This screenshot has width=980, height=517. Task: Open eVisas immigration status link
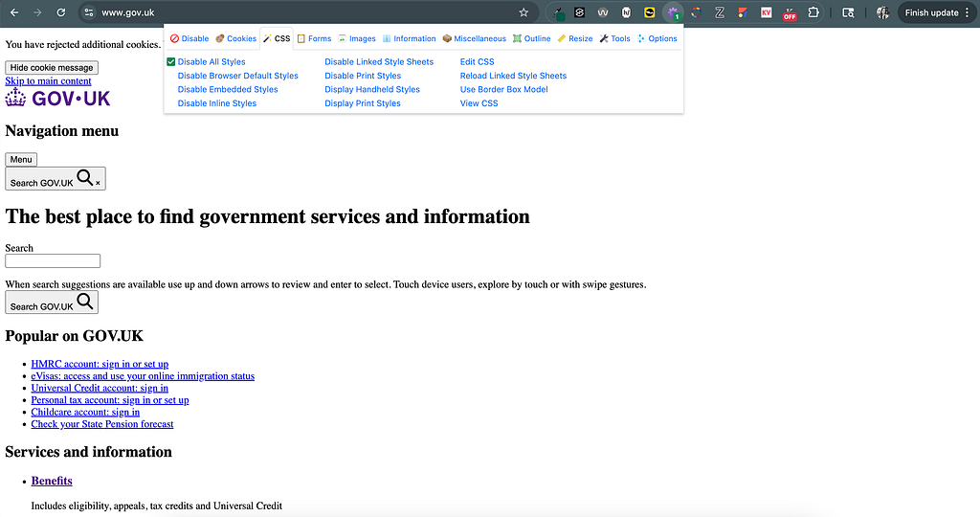tap(143, 375)
